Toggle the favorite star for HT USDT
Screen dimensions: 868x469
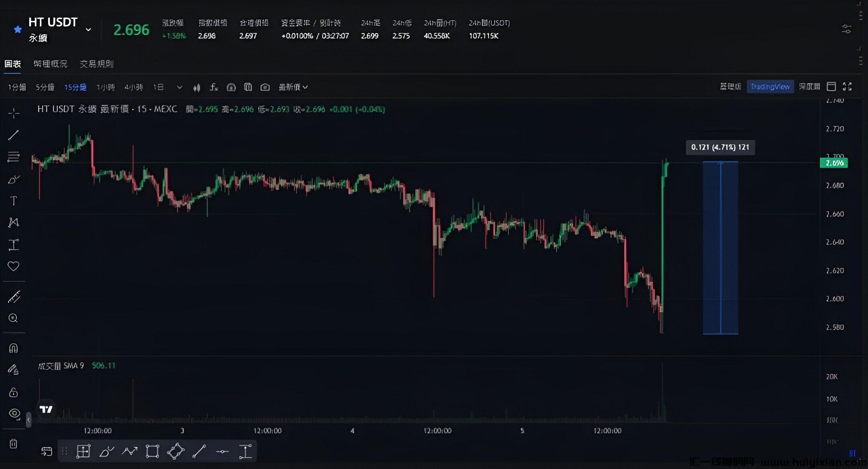click(18, 29)
